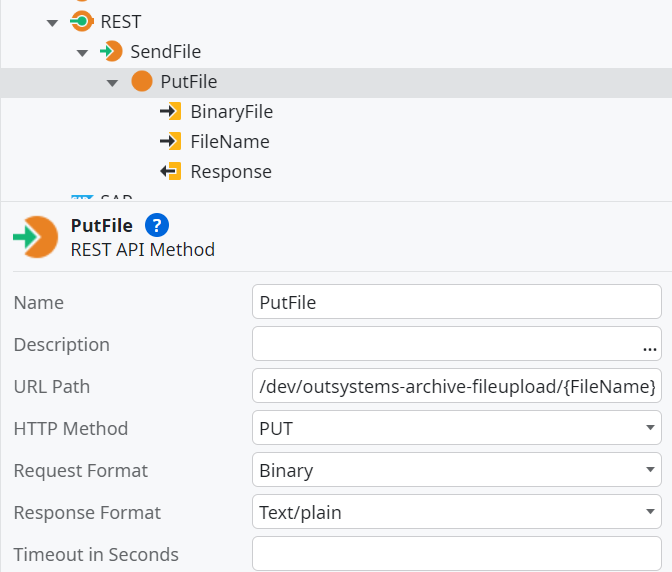Open the HTTP Method dropdown
The width and height of the screenshot is (672, 572).
click(x=649, y=428)
